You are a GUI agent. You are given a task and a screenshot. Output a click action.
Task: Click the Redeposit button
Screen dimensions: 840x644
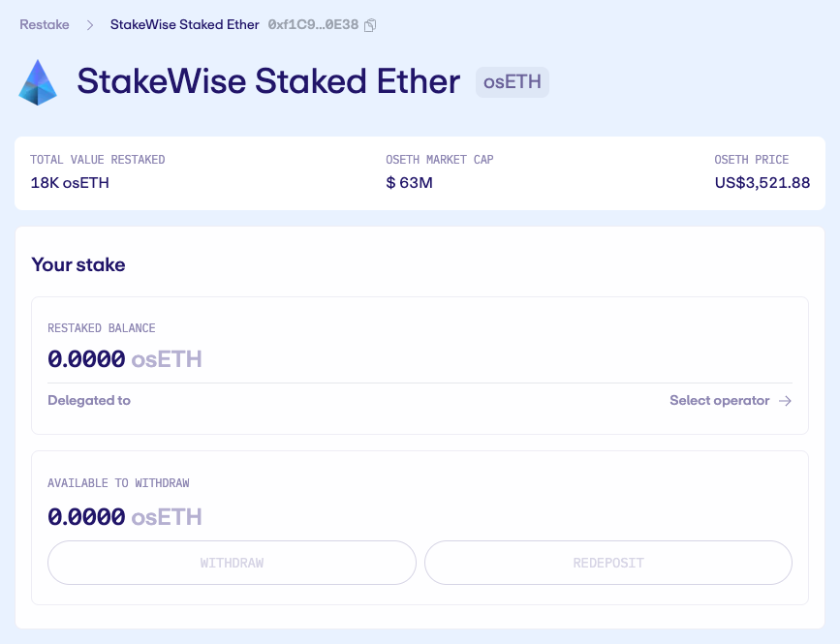(608, 563)
